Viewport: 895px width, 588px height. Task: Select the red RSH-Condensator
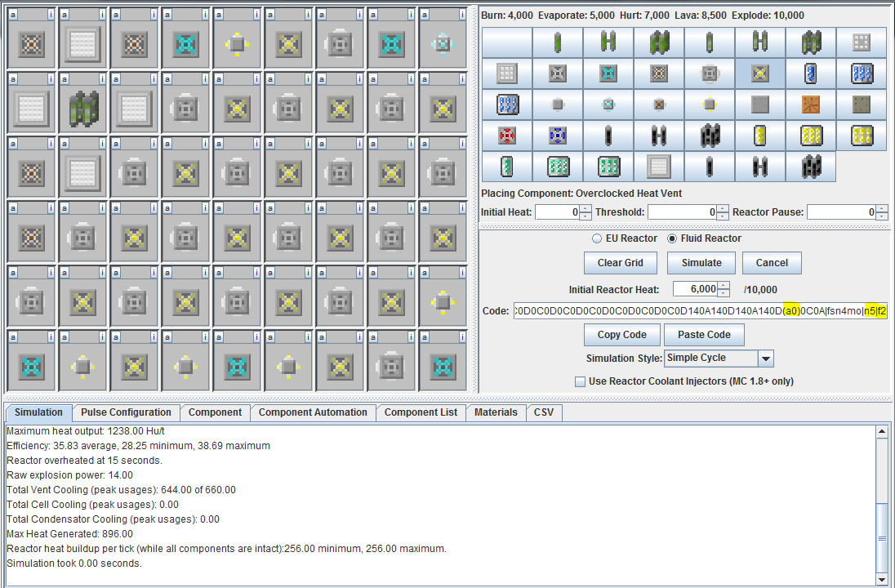[506, 136]
